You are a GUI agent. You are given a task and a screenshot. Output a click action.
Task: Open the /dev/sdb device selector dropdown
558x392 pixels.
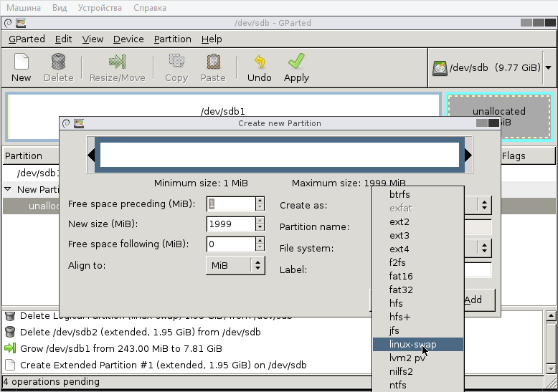(549, 67)
